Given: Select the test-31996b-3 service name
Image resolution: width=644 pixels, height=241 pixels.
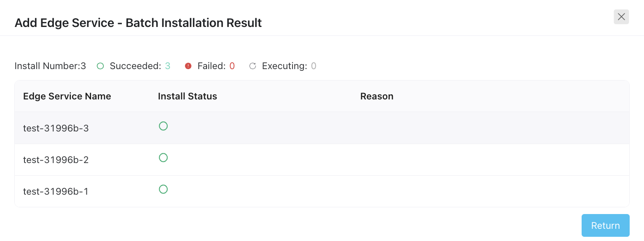Looking at the screenshot, I should [56, 128].
